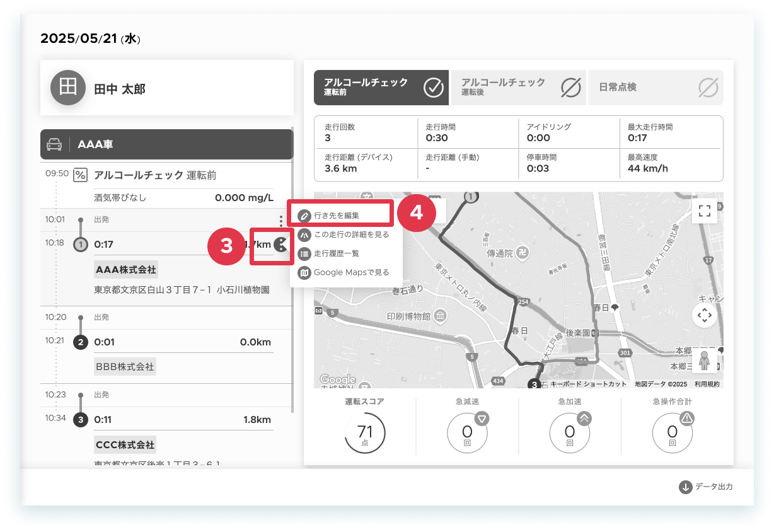Click the BBB株式会社 destination label

[x=125, y=366]
